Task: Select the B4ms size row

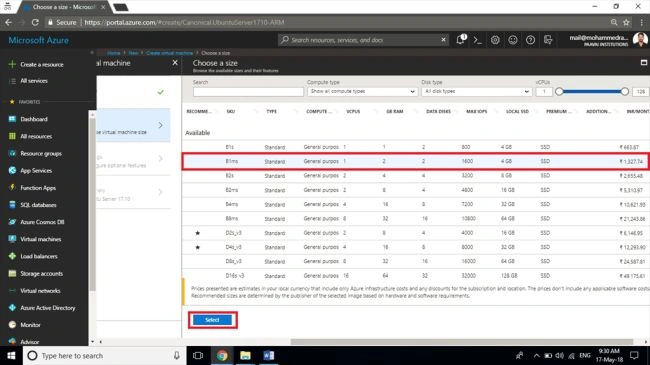Action: pos(416,204)
